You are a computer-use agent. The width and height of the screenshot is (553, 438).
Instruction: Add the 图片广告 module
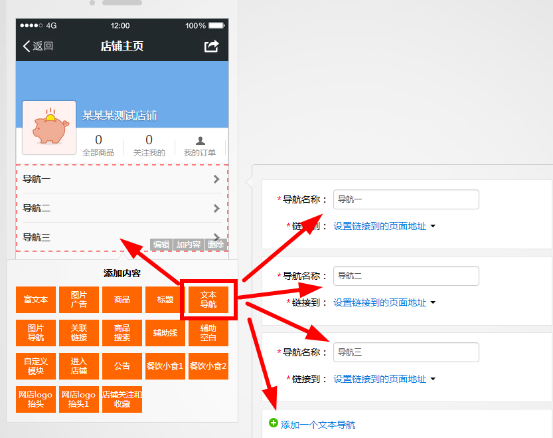click(79, 299)
